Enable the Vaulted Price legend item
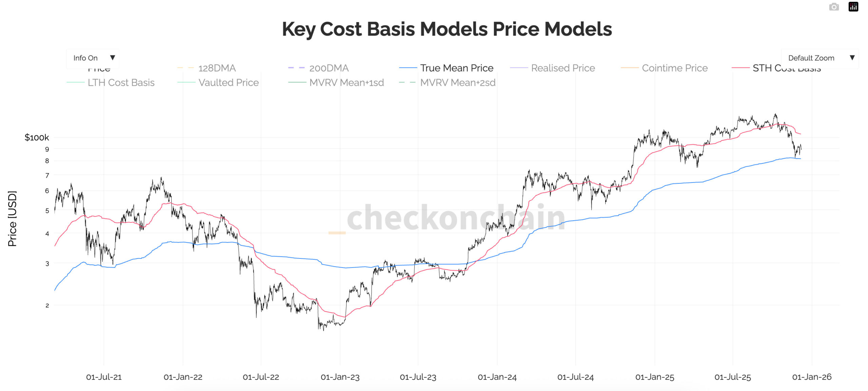The height and width of the screenshot is (391, 868). tap(228, 83)
